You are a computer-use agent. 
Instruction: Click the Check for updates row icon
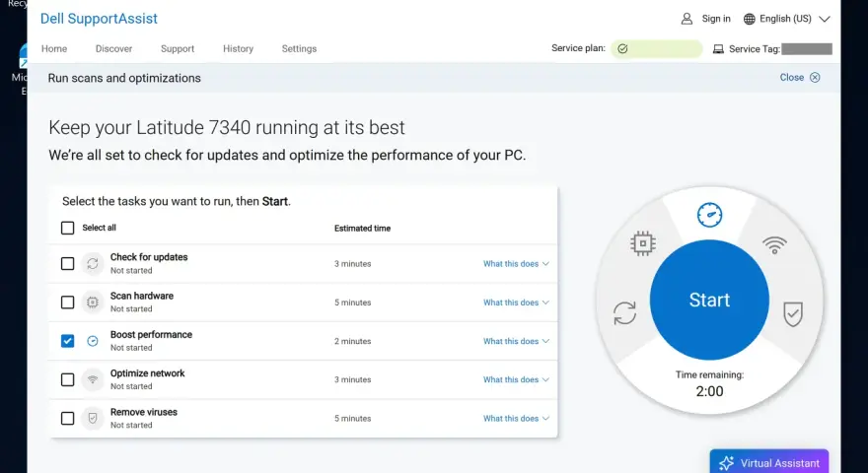coord(93,264)
